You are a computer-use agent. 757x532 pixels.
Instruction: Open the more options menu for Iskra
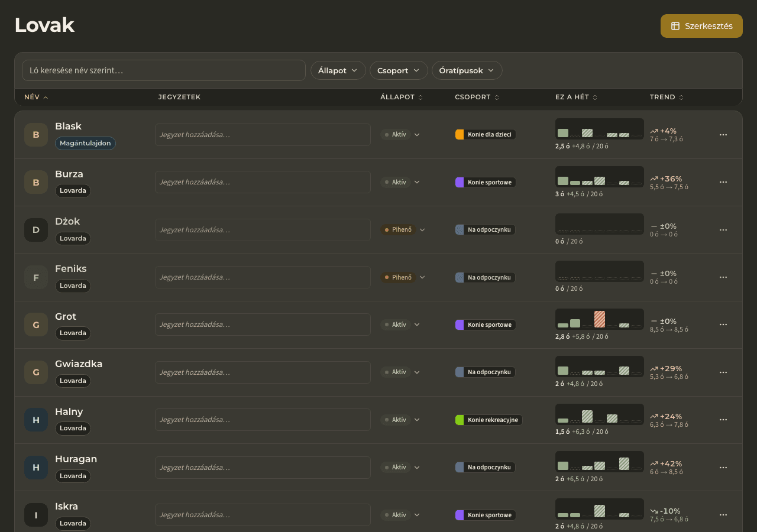pyautogui.click(x=723, y=515)
